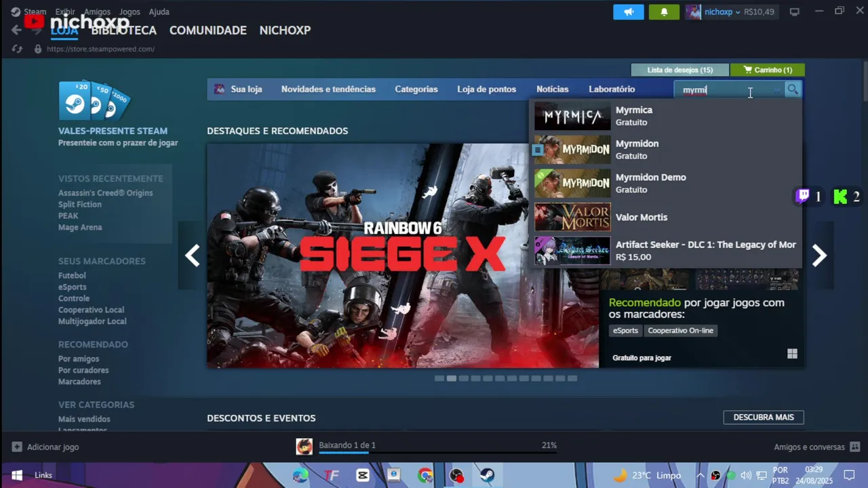This screenshot has width=868, height=488.
Task: Go to previous featured game arrow
Action: point(193,256)
